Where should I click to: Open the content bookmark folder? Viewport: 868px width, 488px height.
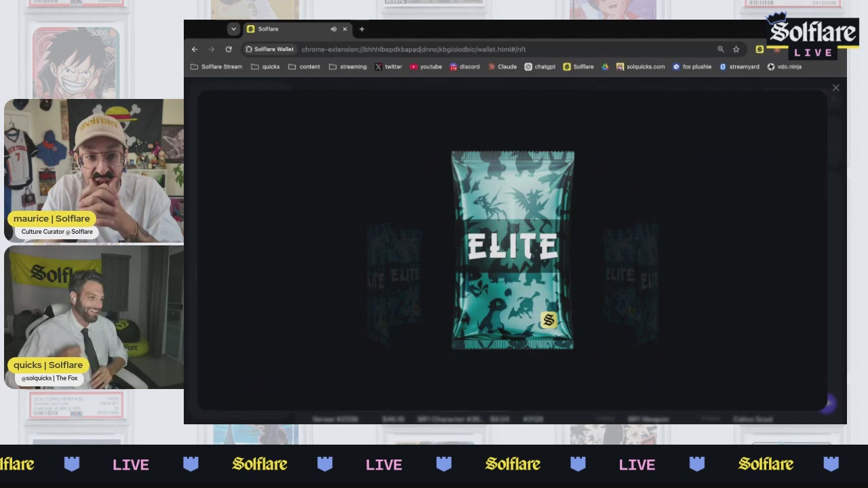[304, 66]
